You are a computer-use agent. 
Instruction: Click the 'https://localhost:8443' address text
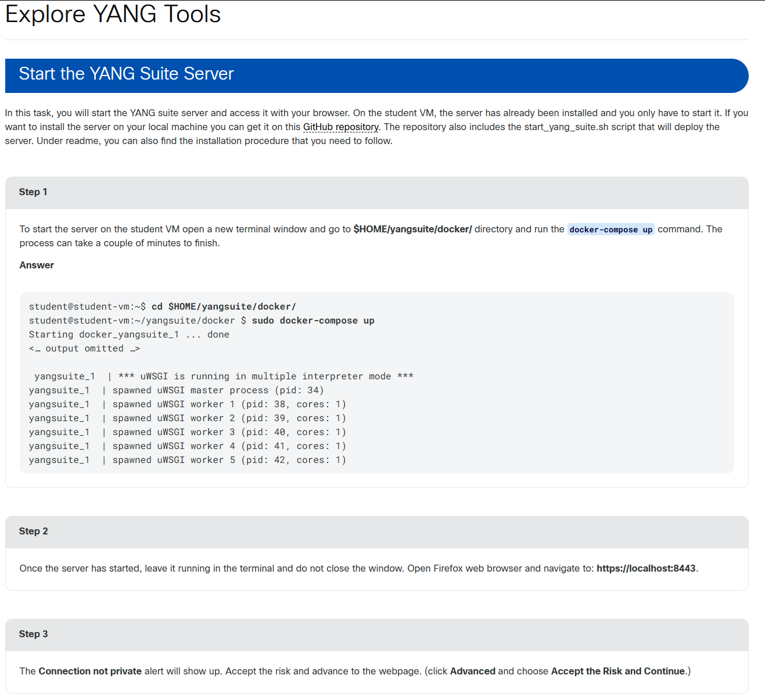pyautogui.click(x=646, y=568)
